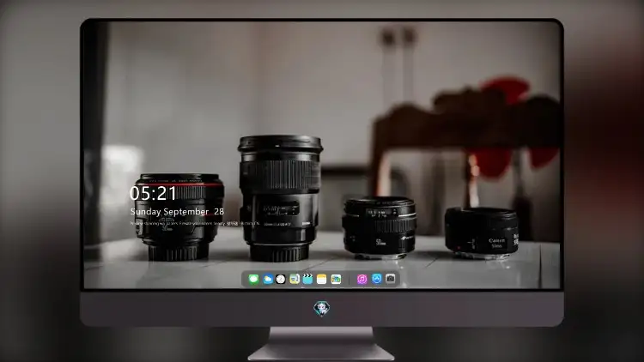644x362 pixels.
Task: Open the yellow Notes app icon
Action: tap(322, 280)
